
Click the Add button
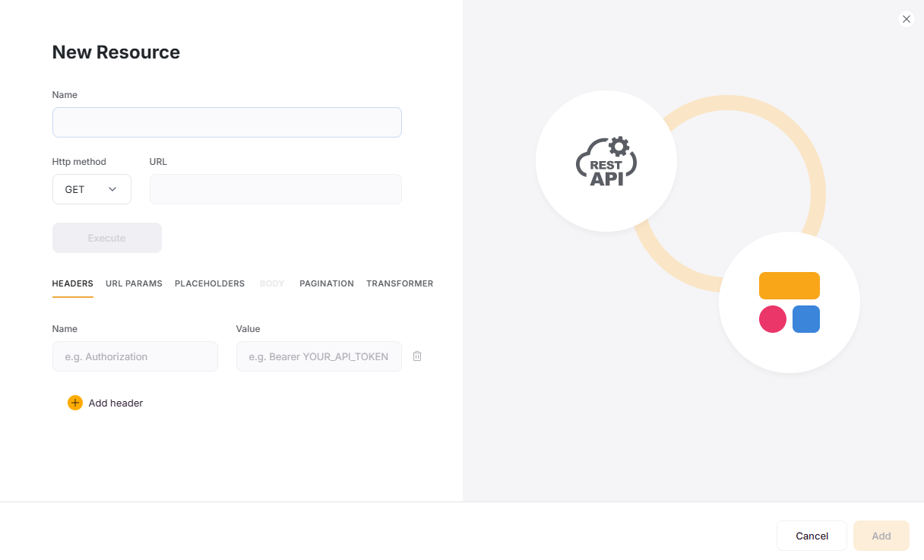(x=881, y=536)
